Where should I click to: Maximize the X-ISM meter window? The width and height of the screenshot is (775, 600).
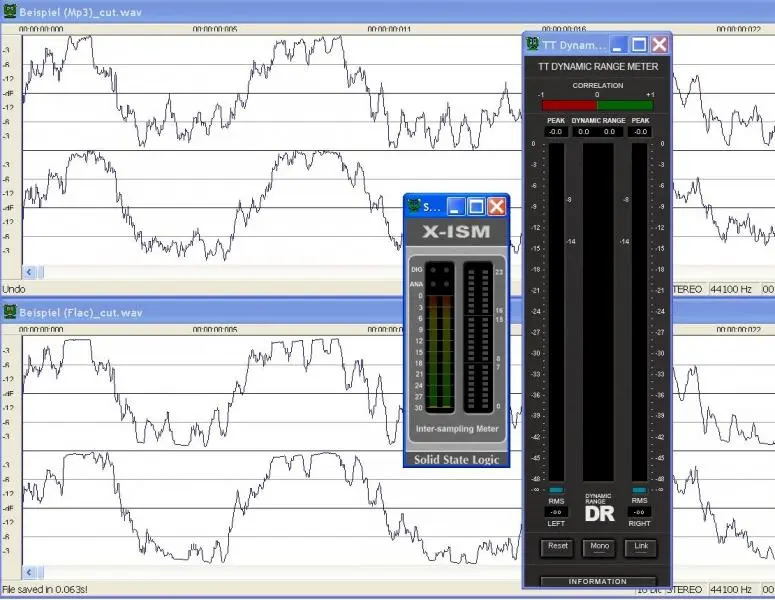476,207
